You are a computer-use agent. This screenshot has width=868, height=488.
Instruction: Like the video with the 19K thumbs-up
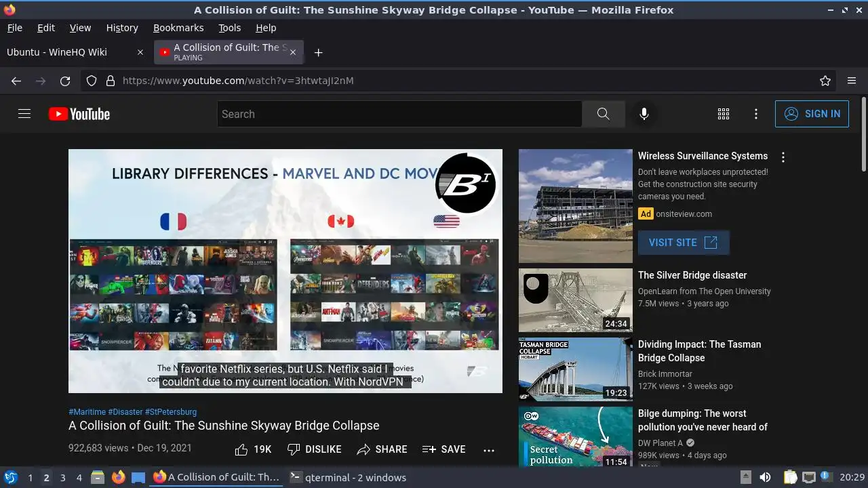(x=253, y=449)
